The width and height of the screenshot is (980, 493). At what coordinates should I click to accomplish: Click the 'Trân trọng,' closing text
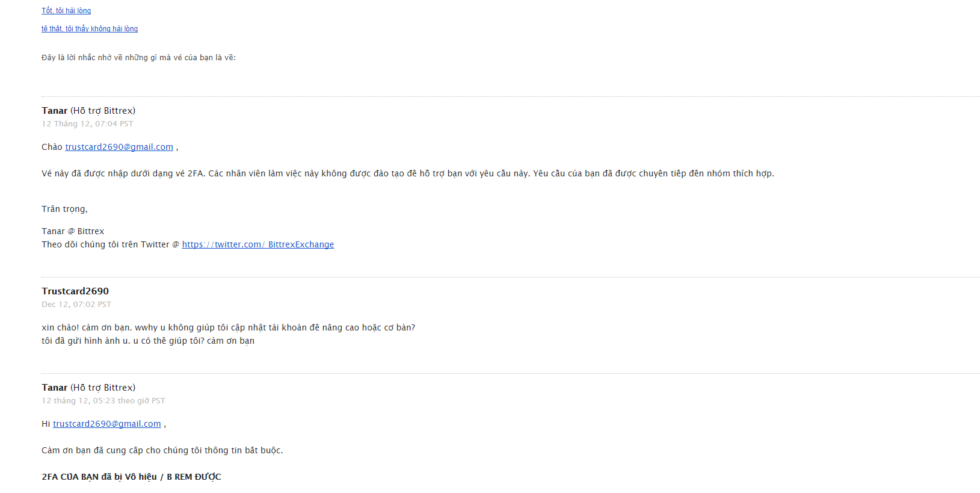pyautogui.click(x=64, y=209)
